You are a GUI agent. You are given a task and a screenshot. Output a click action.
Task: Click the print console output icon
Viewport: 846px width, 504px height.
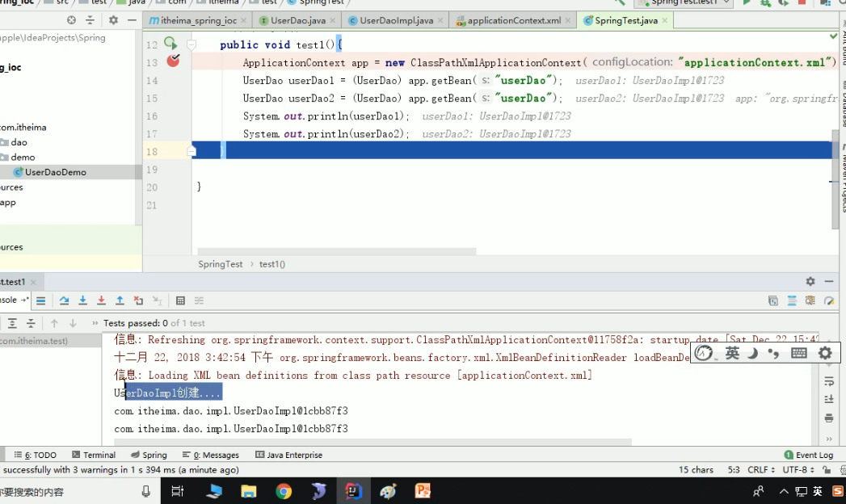829,418
